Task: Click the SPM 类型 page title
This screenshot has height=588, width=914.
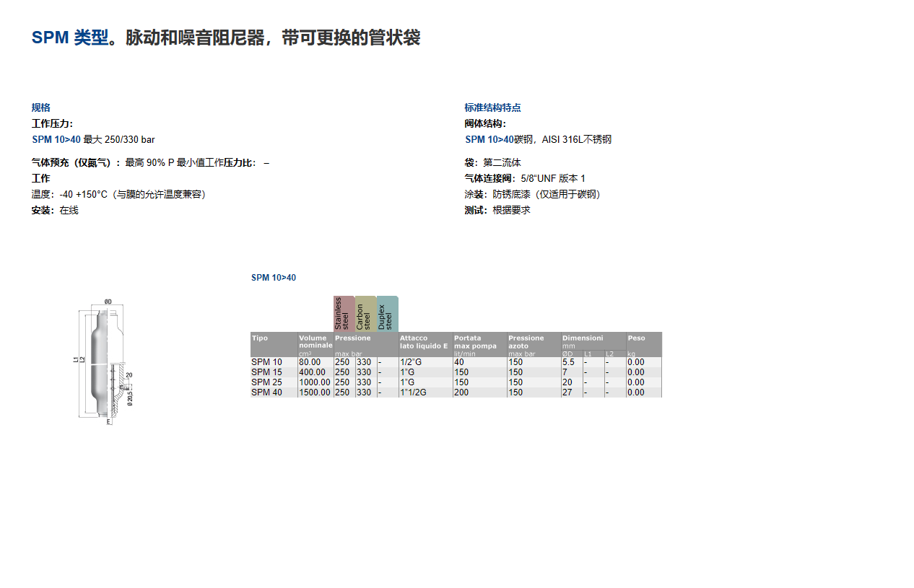Action: click(225, 38)
